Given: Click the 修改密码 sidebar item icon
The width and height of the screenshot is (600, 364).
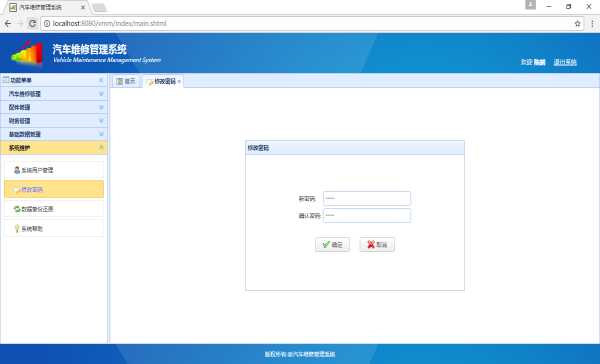Looking at the screenshot, I should pos(17,190).
